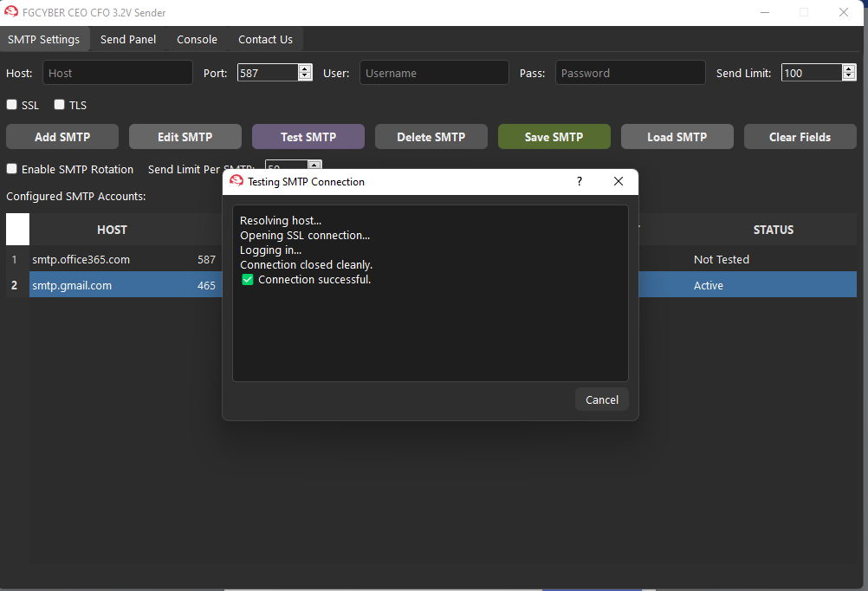Check Enable SMTP Rotation
This screenshot has width=868, height=591.
[x=12, y=169]
